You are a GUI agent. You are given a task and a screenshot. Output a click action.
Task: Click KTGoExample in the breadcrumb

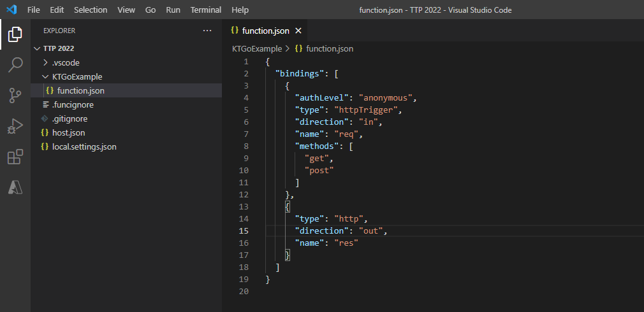tap(257, 48)
